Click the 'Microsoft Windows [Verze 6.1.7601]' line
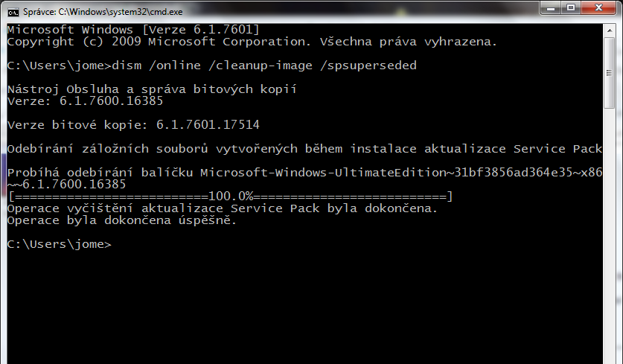The image size is (623, 364). [133, 30]
